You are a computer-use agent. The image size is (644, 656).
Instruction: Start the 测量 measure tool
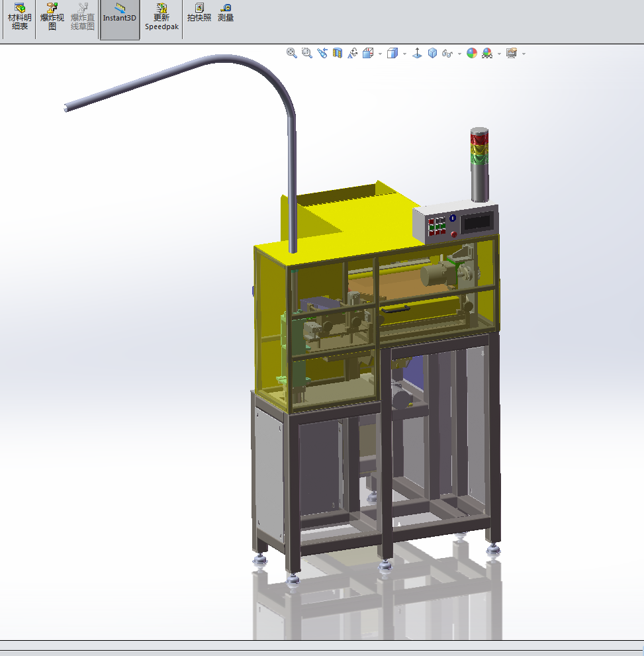point(226,19)
